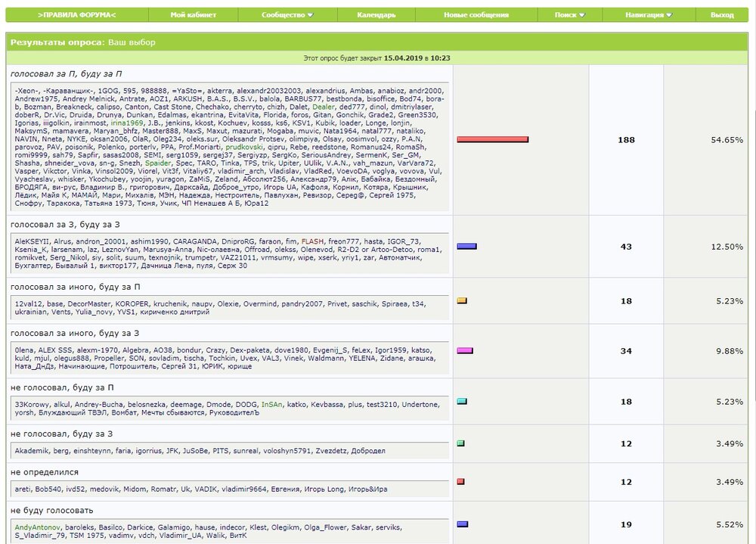Click the blue bar for 43 votes

(x=466, y=247)
